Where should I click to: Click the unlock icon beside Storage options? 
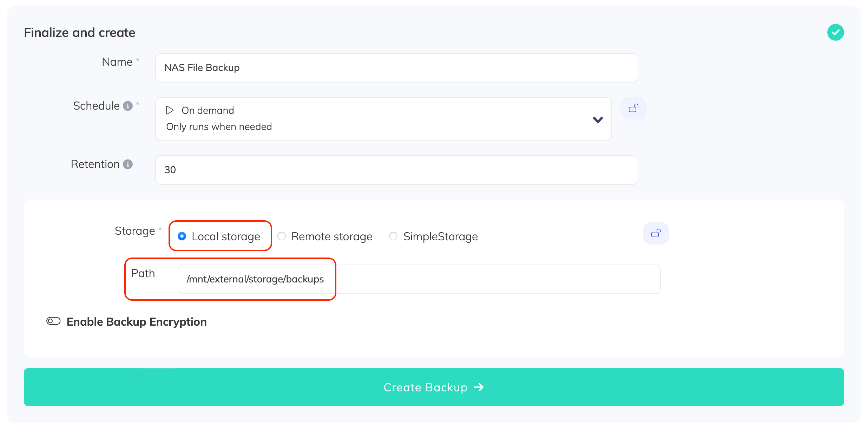tap(656, 233)
